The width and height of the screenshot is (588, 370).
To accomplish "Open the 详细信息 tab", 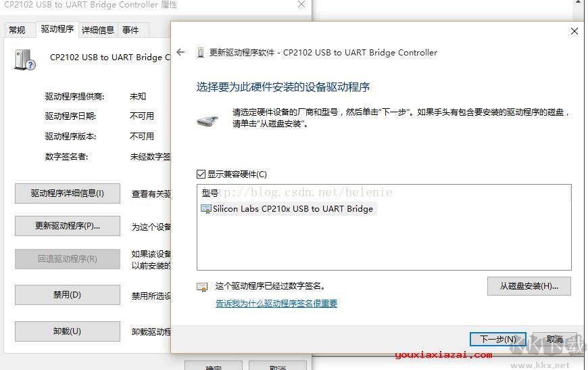I will (x=98, y=30).
